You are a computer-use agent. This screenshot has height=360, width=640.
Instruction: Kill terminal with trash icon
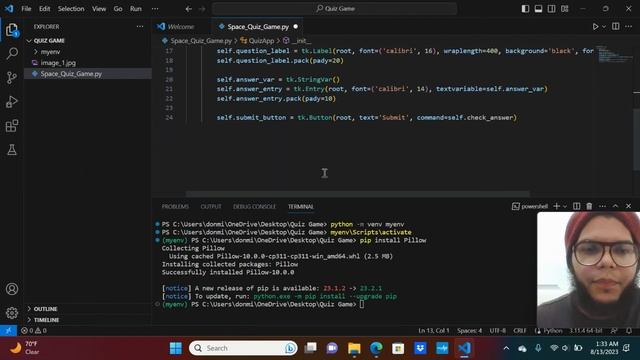point(589,206)
